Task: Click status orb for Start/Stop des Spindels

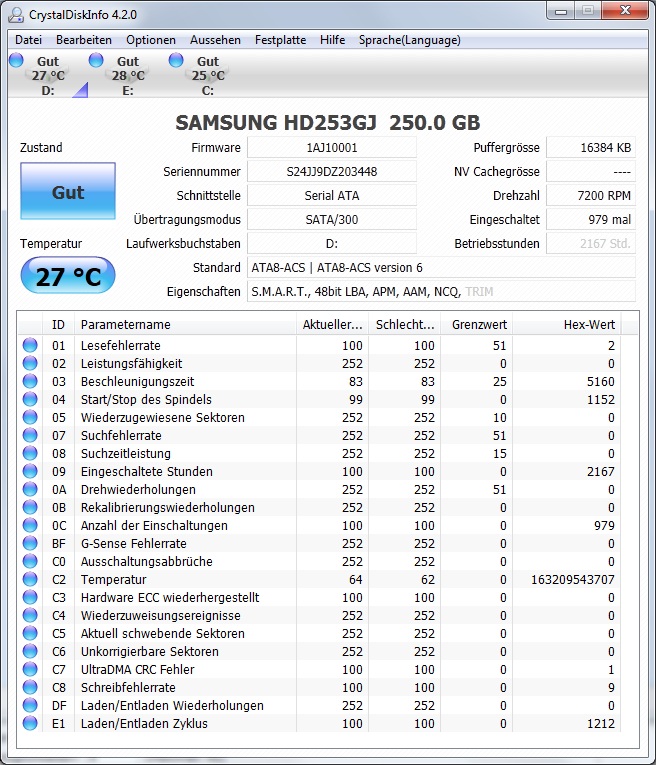Action: pos(30,399)
